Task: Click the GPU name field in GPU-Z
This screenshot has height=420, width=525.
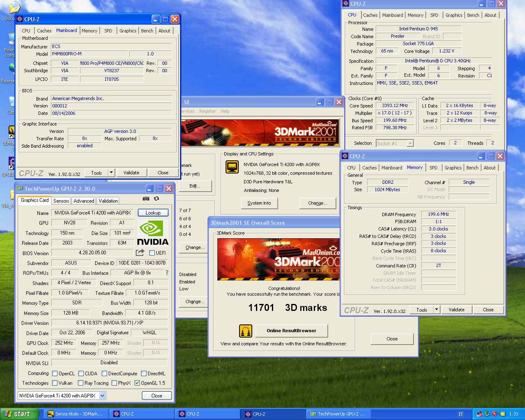Action: 92,213
